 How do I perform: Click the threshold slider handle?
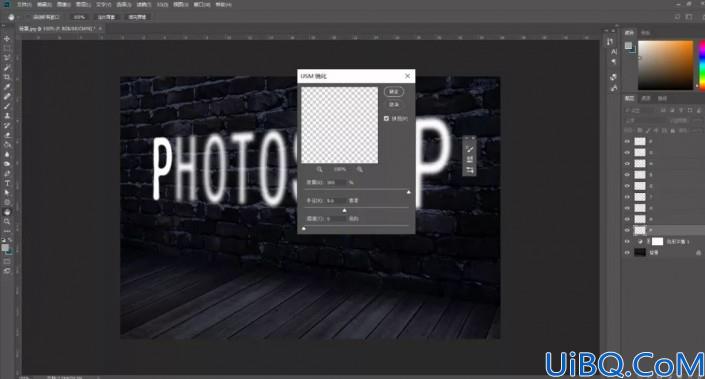click(x=304, y=228)
